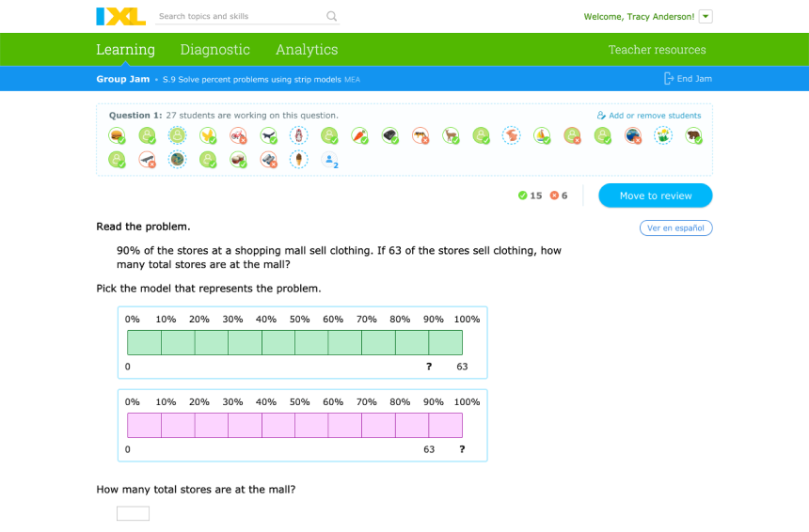Go to the Analytics tab

click(307, 50)
